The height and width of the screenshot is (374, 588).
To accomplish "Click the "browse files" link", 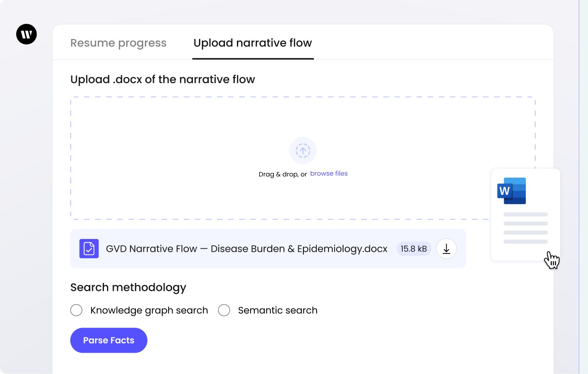I will point(329,173).
